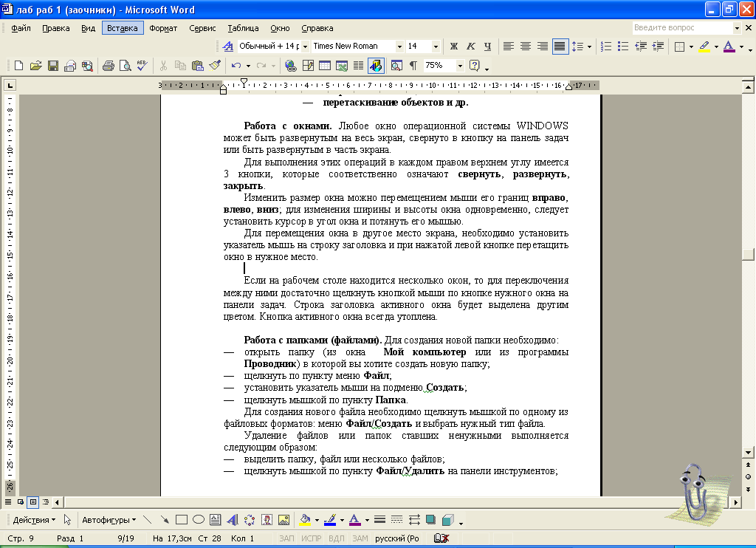Screen dimensions: 756x548
Task: Apply fill color with the paint bucket
Action: pos(305,520)
